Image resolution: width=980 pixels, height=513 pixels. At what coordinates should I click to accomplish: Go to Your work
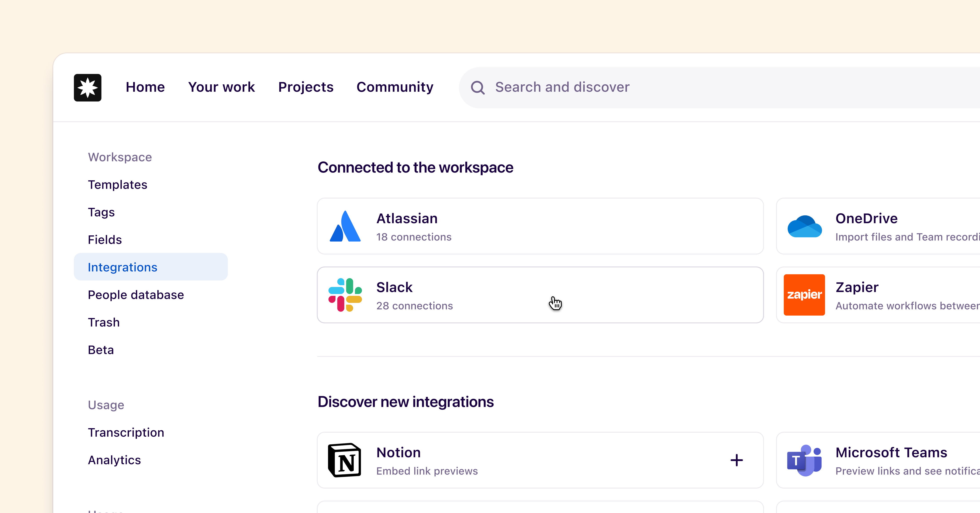point(221,87)
